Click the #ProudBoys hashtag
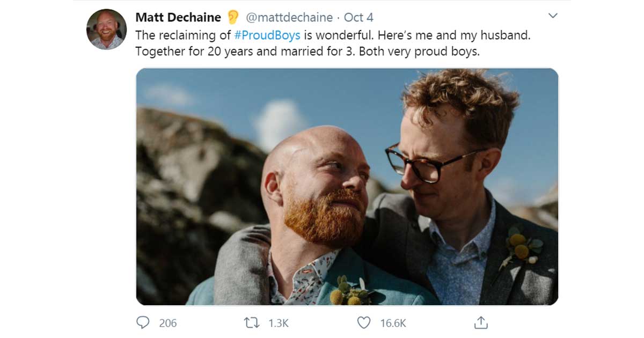644x338 pixels. pos(267,35)
